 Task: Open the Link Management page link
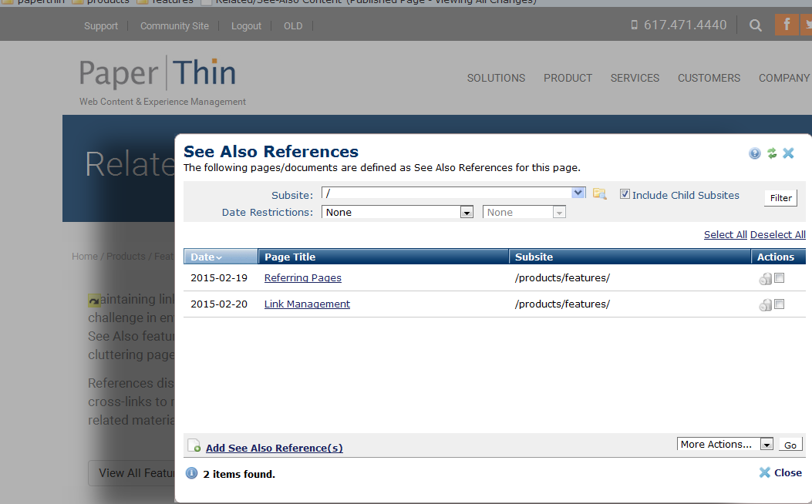pyautogui.click(x=307, y=304)
